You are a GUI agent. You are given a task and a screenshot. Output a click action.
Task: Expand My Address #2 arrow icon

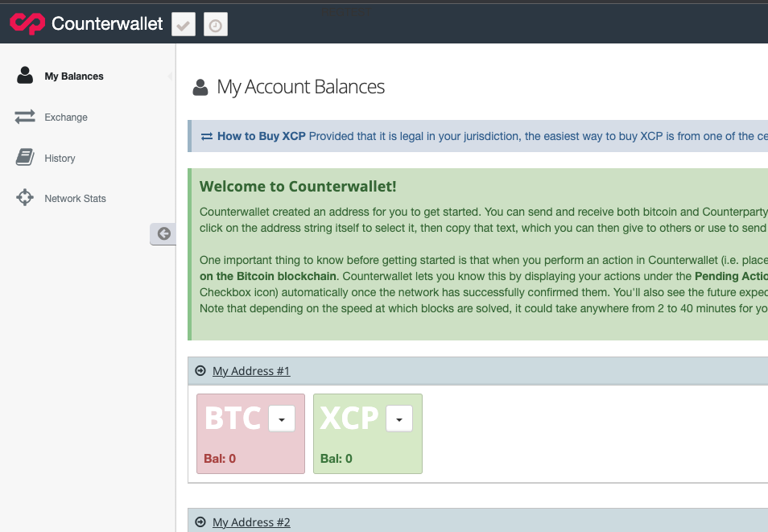click(x=200, y=522)
